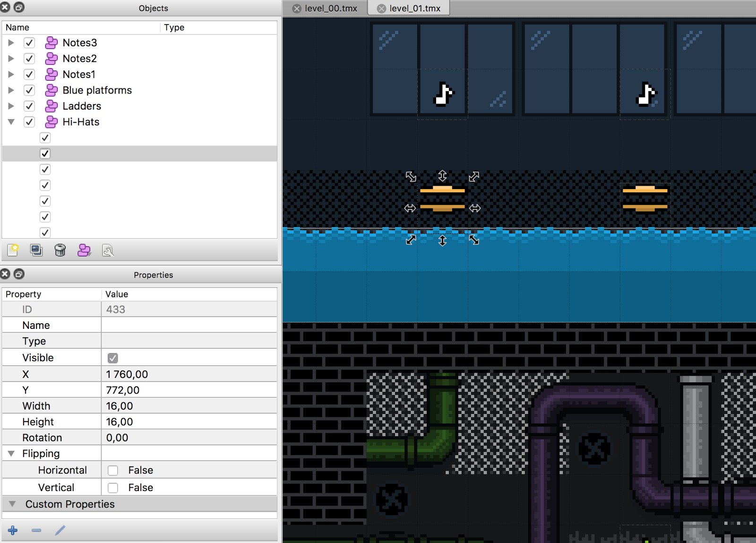756x543 pixels.
Task: Toggle visibility of Ladders layer
Action: pos(29,106)
